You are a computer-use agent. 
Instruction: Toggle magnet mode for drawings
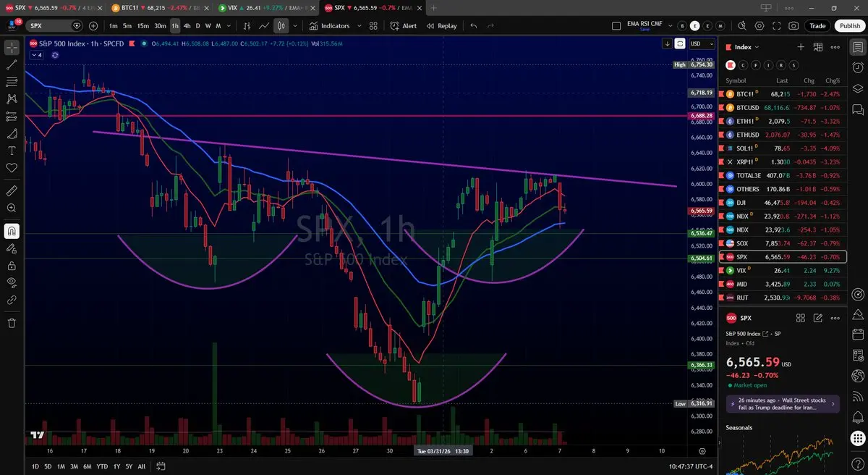pyautogui.click(x=12, y=232)
